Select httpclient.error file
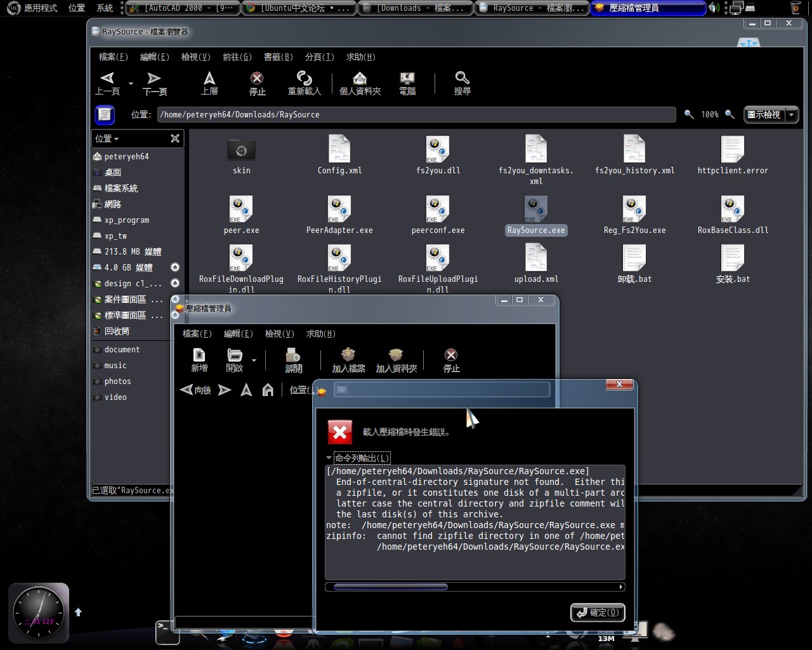This screenshot has height=650, width=812. point(733,156)
